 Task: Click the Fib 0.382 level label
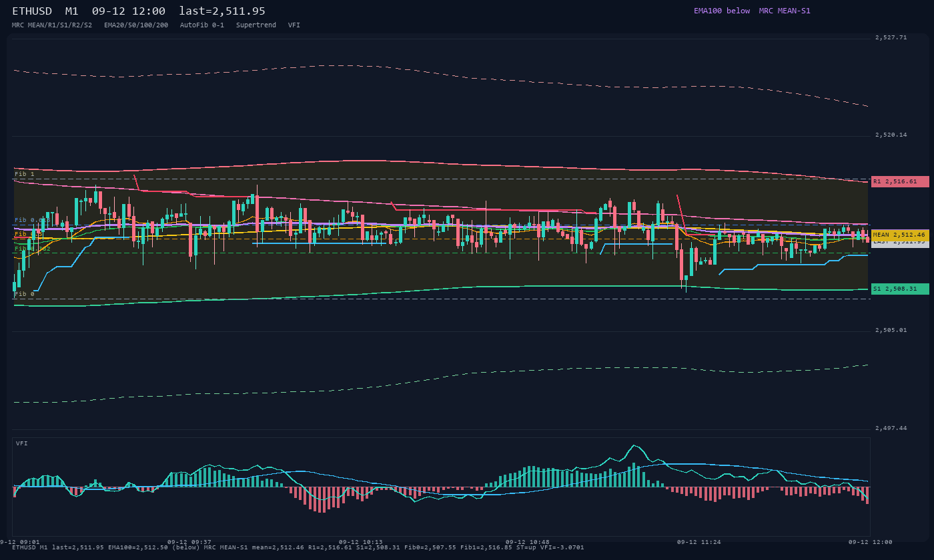[33, 249]
